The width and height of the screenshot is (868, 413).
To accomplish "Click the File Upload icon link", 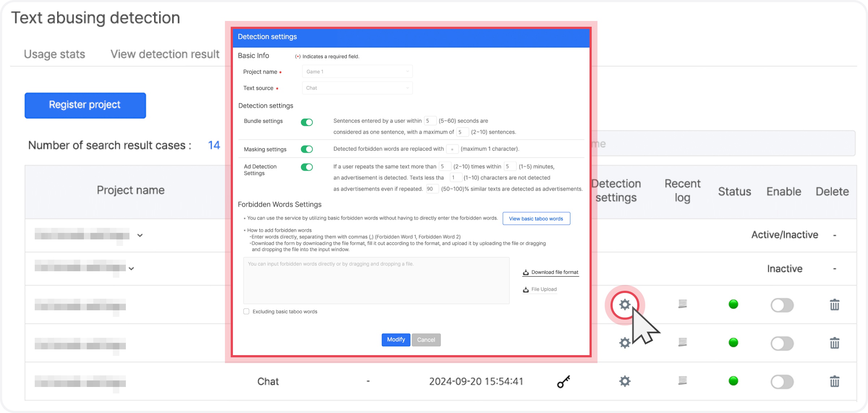I will point(540,289).
